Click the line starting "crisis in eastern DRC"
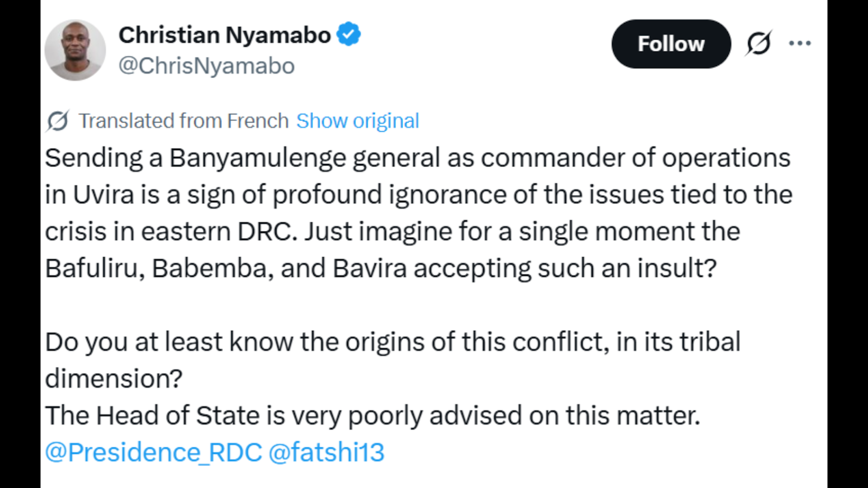This screenshot has height=488, width=868. tap(392, 231)
